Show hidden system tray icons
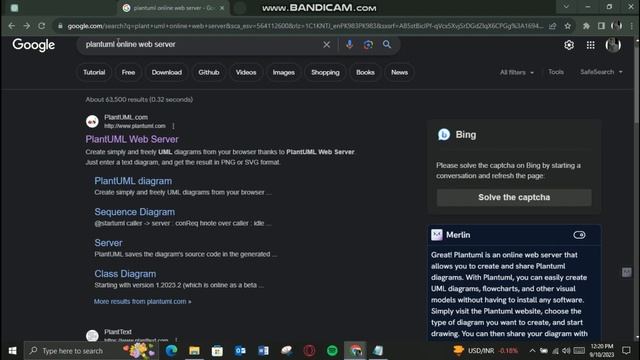 tap(532, 351)
